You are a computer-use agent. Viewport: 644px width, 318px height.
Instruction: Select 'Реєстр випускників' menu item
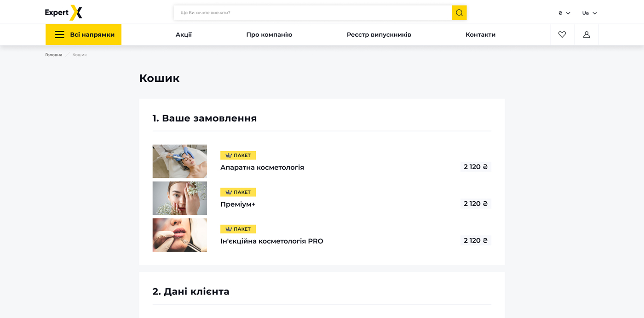coord(379,34)
